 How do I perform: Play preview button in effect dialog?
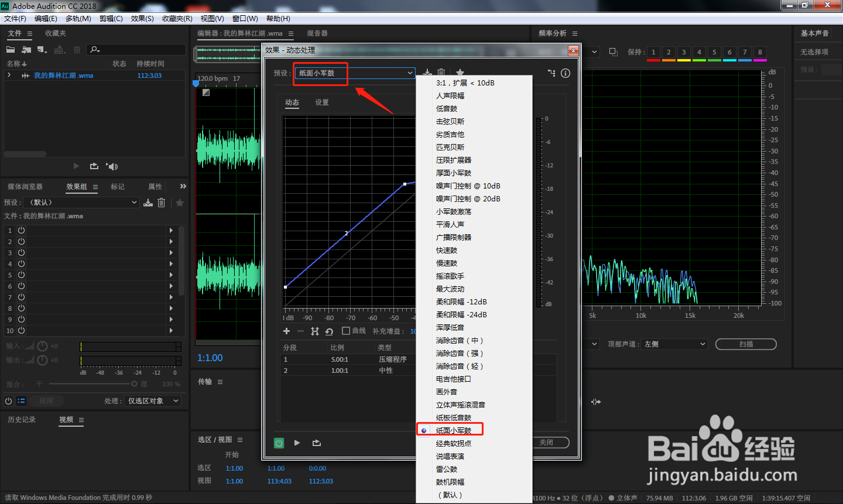pos(297,443)
